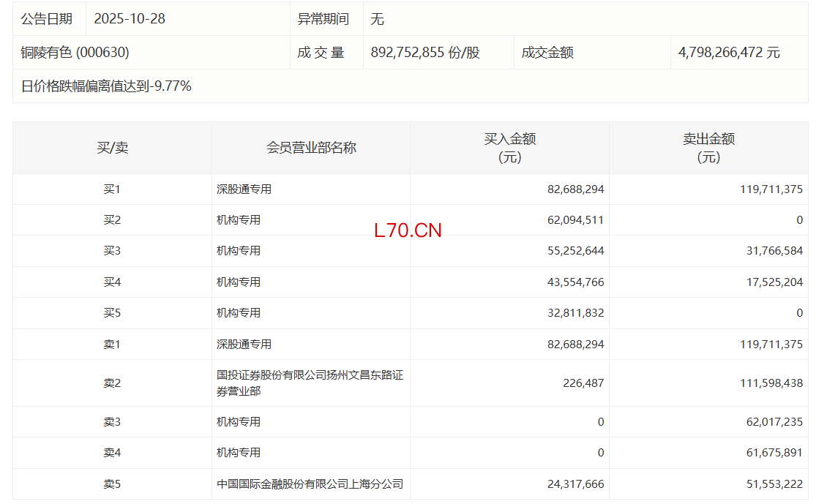Click the 公告日期 label cell

tap(47, 19)
